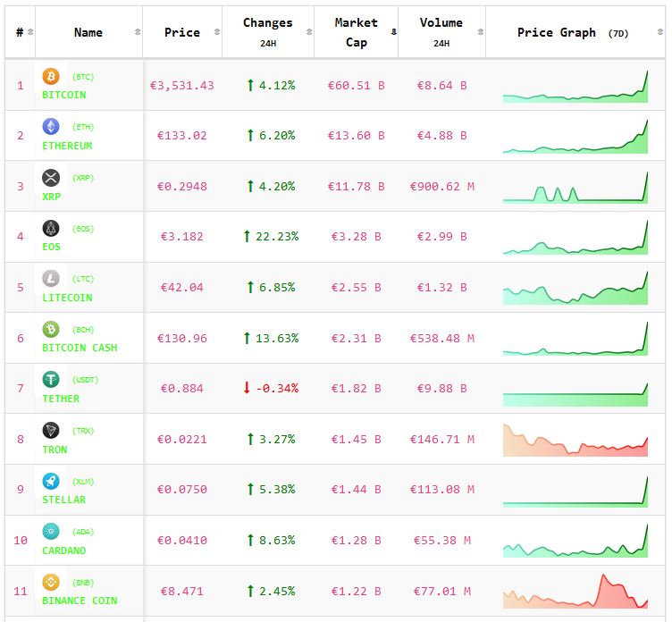Screen dimensions: 672x622
Task: Click the Litecoin logo icon
Action: point(51,279)
